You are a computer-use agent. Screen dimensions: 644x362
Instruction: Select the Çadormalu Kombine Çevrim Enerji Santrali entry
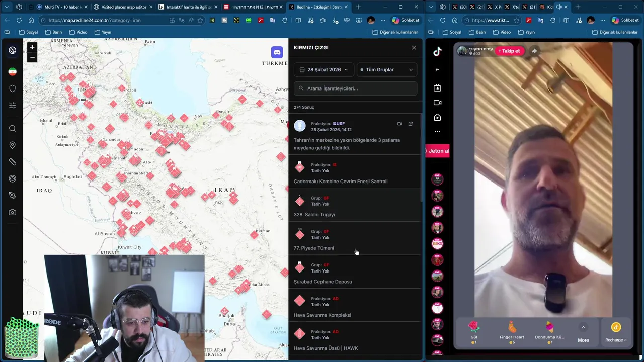click(x=355, y=172)
